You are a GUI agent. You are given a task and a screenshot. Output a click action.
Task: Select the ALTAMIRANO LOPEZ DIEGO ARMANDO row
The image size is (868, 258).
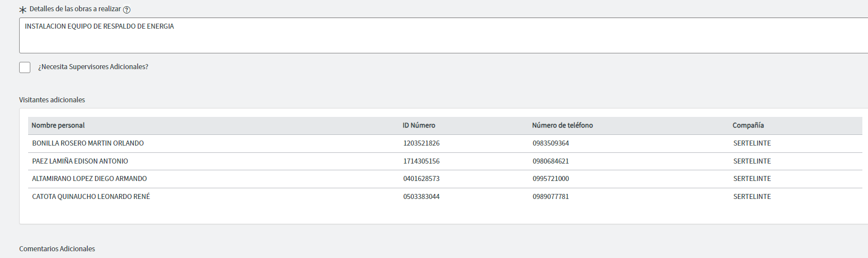tap(445, 179)
